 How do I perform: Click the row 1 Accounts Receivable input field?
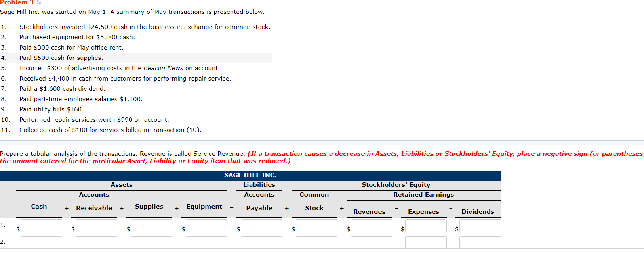click(x=97, y=226)
